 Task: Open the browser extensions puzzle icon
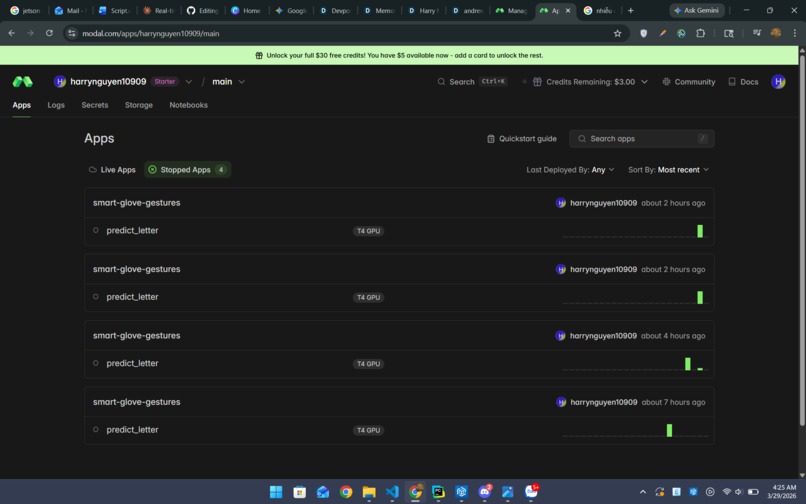[700, 33]
